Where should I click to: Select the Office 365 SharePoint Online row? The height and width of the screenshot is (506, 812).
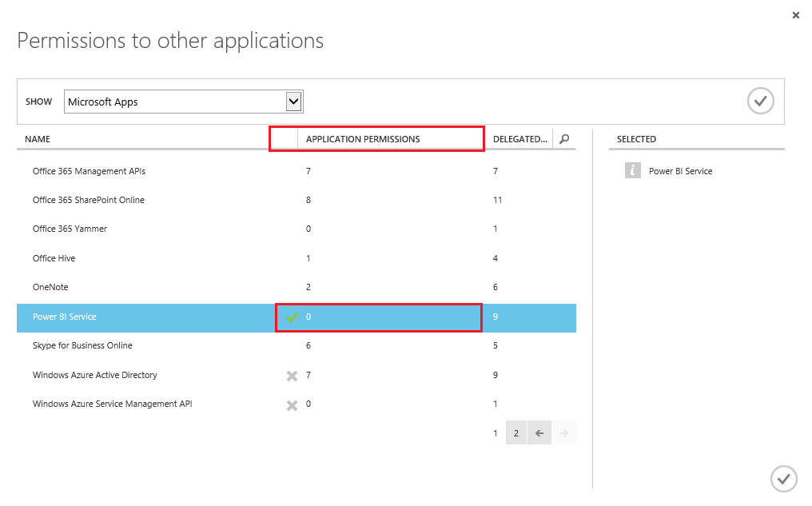[297, 200]
